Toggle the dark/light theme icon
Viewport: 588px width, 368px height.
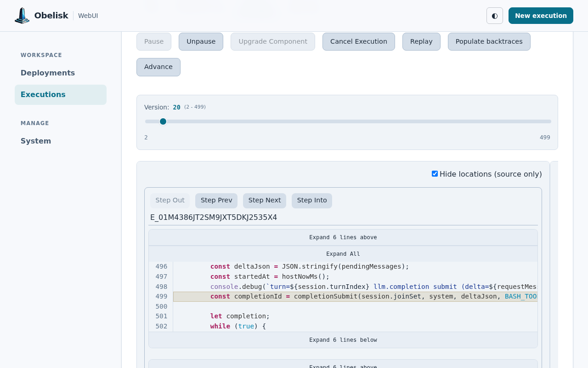coord(495,16)
